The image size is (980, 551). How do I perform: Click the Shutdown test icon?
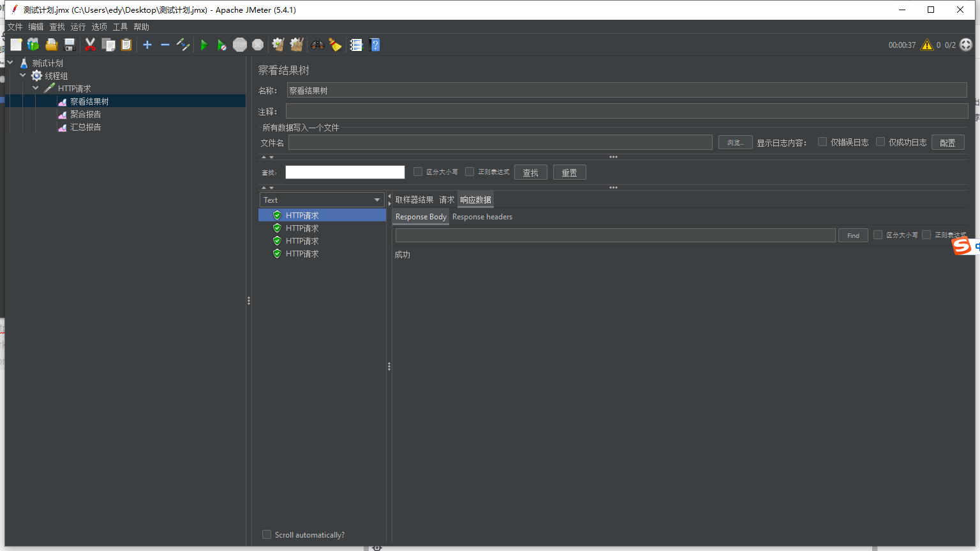coord(258,45)
